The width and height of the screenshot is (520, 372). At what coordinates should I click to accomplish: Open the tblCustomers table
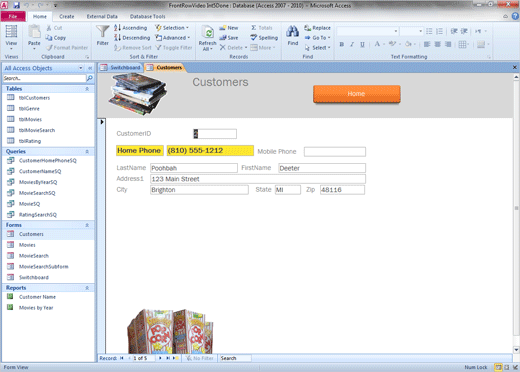click(34, 98)
